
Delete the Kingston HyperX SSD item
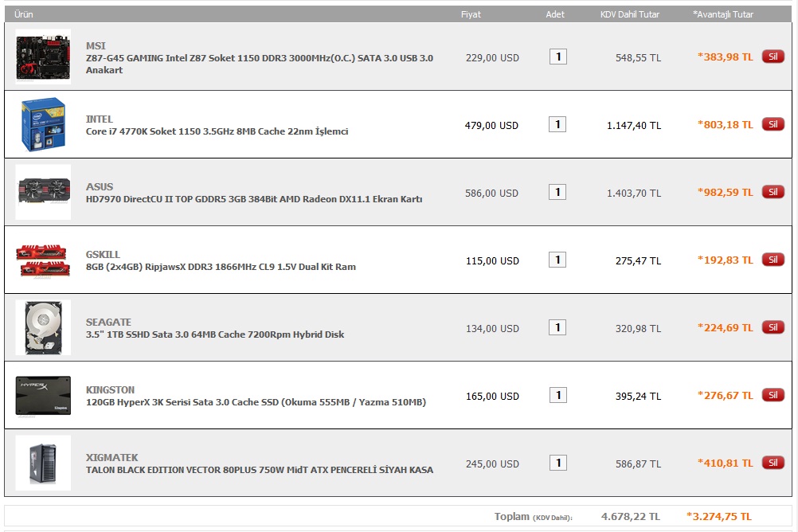[x=773, y=395]
